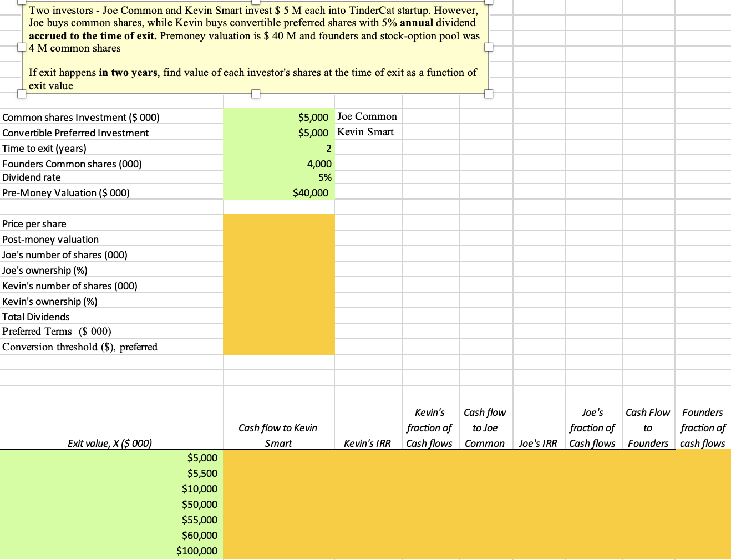Image resolution: width=731 pixels, height=560 pixels.
Task: Click the "Joe's IRR" column header
Action: coord(537,444)
